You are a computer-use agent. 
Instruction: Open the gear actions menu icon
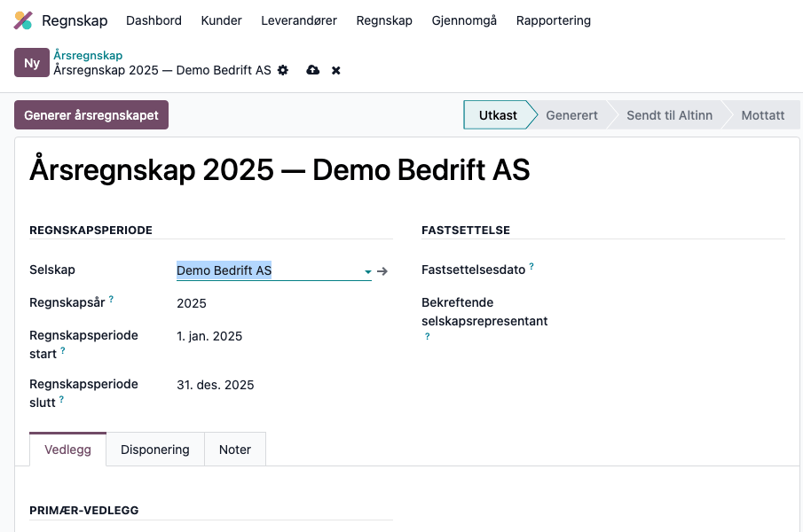pos(283,70)
